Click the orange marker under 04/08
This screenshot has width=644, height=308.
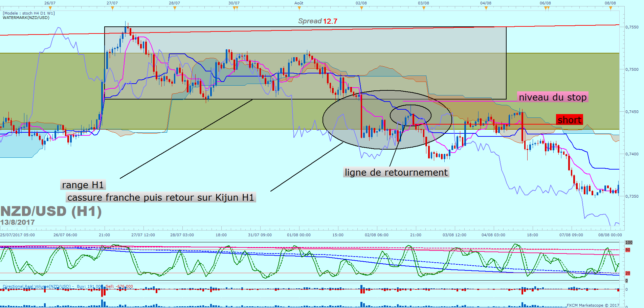(486, 8)
